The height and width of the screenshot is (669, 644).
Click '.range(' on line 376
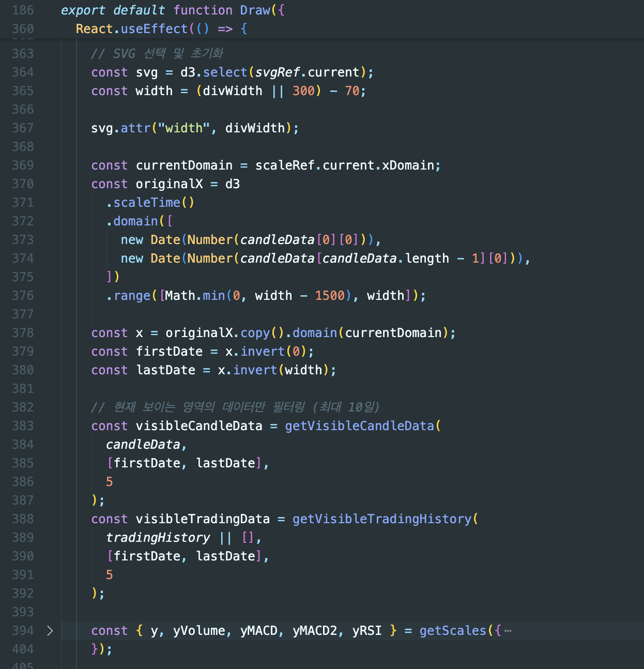coord(132,295)
